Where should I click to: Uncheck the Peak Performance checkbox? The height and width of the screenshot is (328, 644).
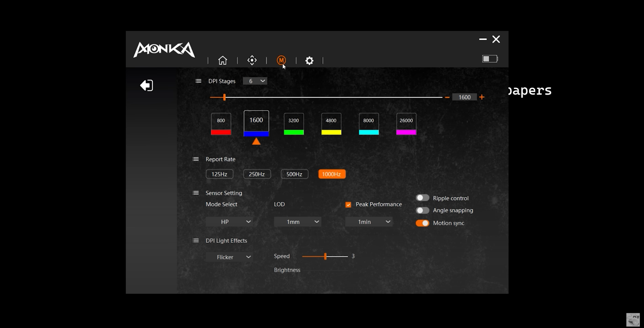(x=348, y=205)
